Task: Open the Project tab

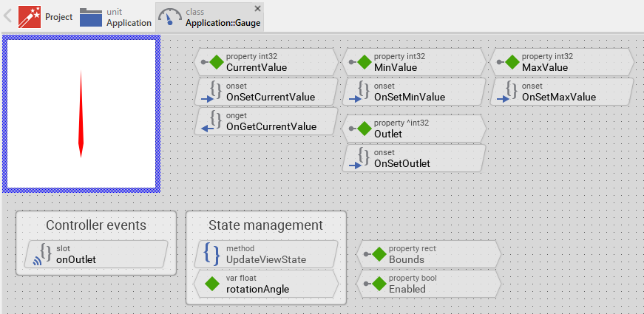Action: pos(46,17)
